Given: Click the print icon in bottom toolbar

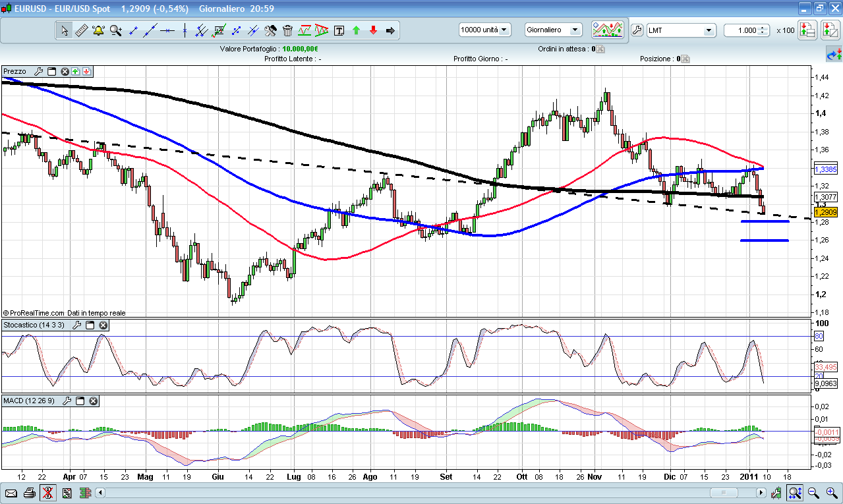Looking at the screenshot, I should coord(29,493).
